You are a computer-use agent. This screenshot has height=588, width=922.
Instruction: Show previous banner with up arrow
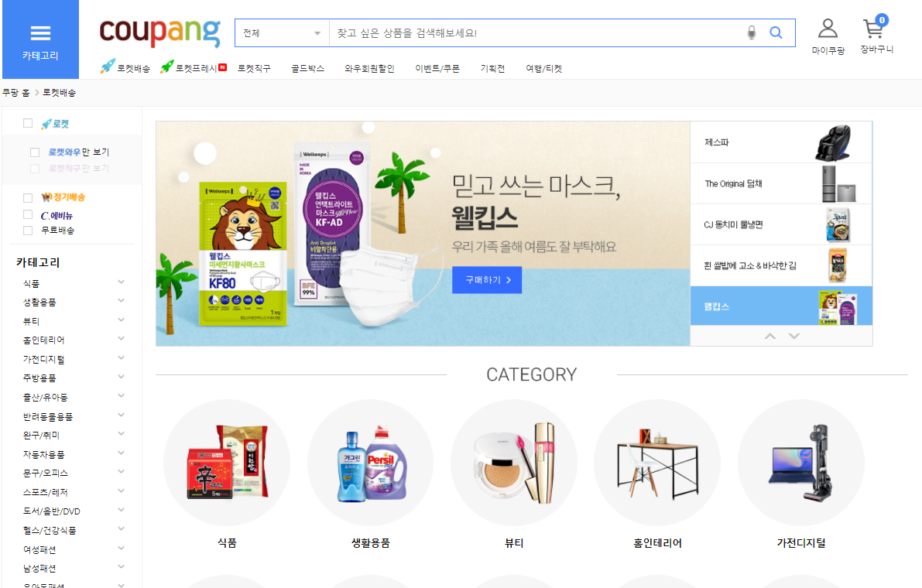pos(769,336)
